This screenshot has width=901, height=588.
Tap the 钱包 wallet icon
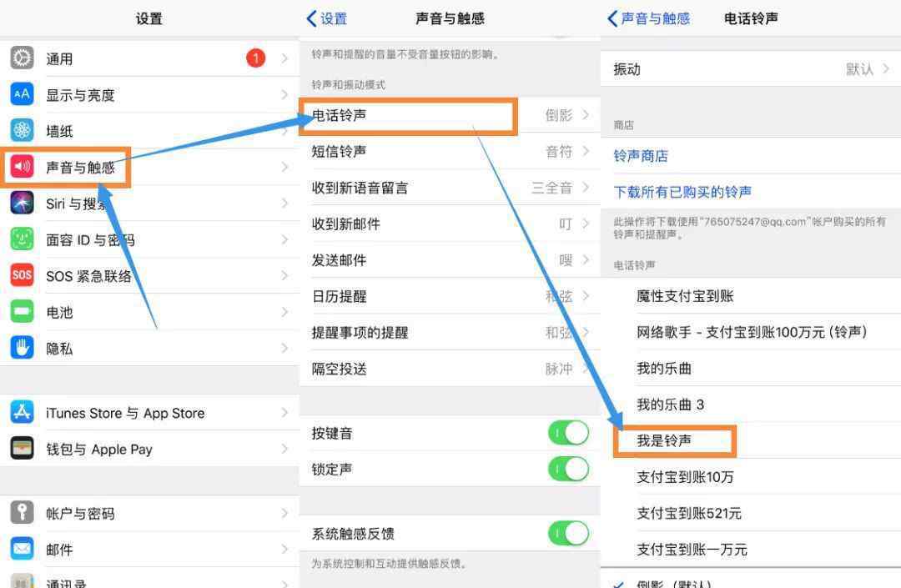point(22,449)
